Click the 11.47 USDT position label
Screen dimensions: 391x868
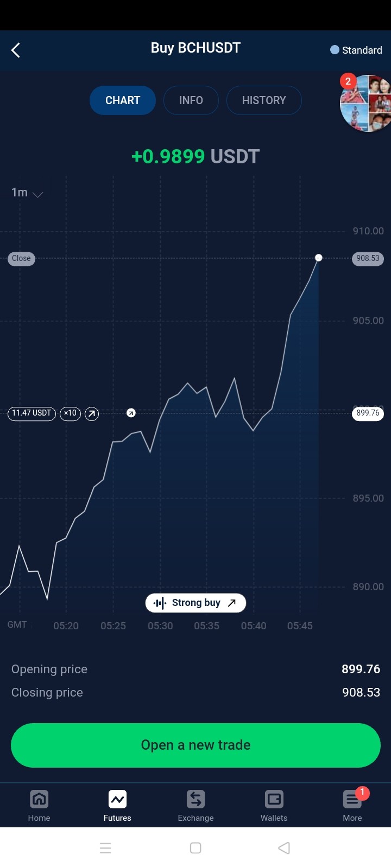point(31,413)
